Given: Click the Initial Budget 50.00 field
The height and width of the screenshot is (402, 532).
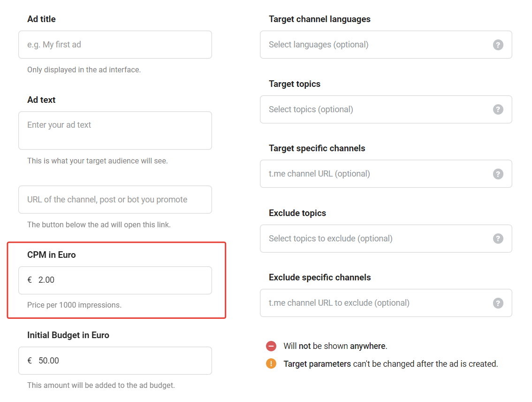Looking at the screenshot, I should click(115, 361).
